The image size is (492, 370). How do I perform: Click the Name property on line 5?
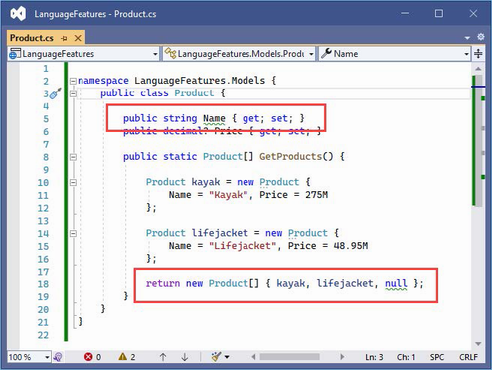tap(214, 118)
